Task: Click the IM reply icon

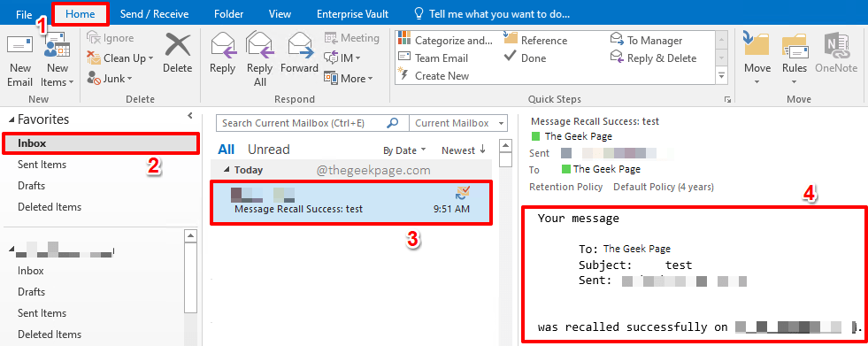Action: coord(331,58)
